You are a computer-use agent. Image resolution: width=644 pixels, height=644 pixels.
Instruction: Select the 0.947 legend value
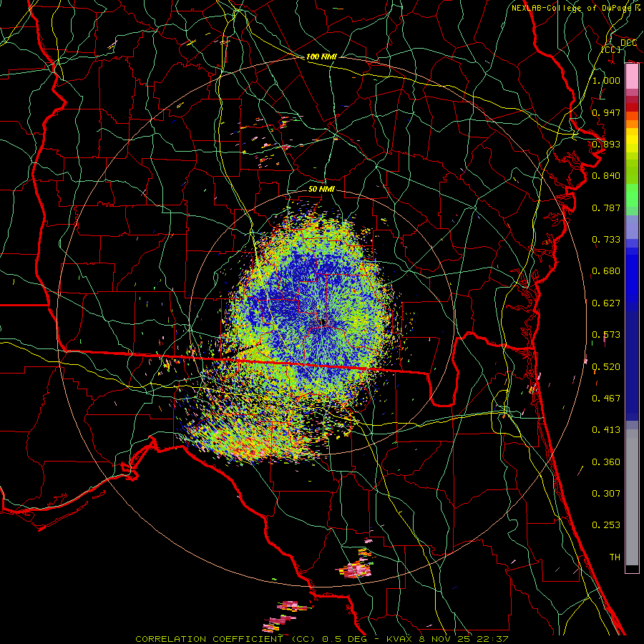(x=606, y=112)
